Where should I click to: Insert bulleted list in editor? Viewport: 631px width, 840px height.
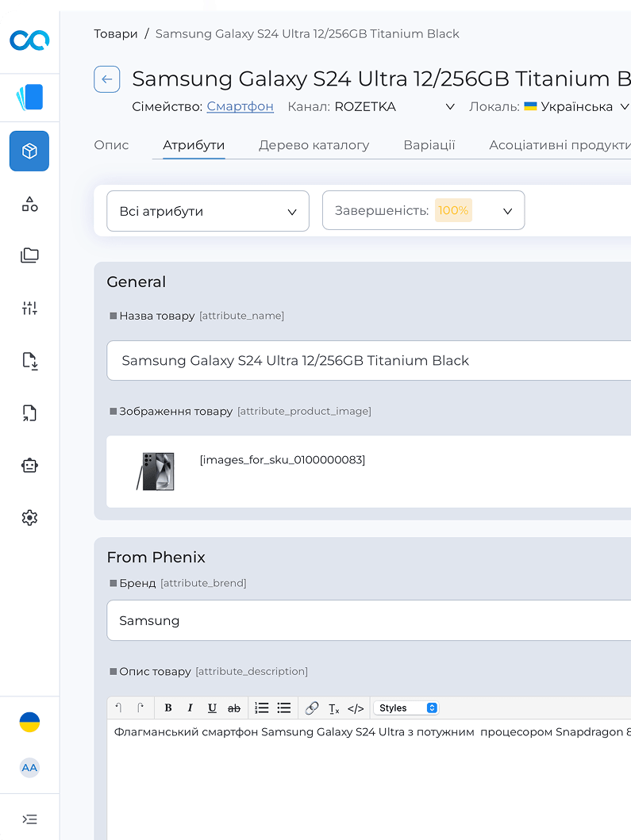(x=283, y=708)
